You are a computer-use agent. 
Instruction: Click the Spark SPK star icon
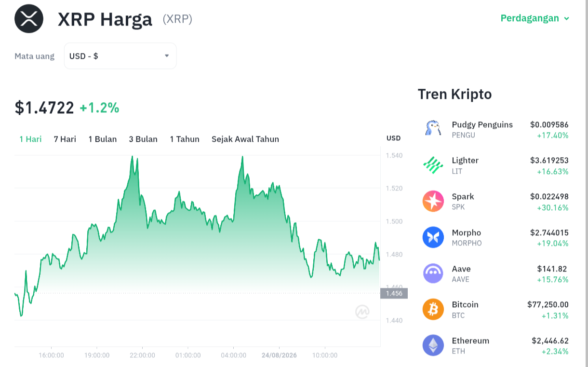pos(433,201)
